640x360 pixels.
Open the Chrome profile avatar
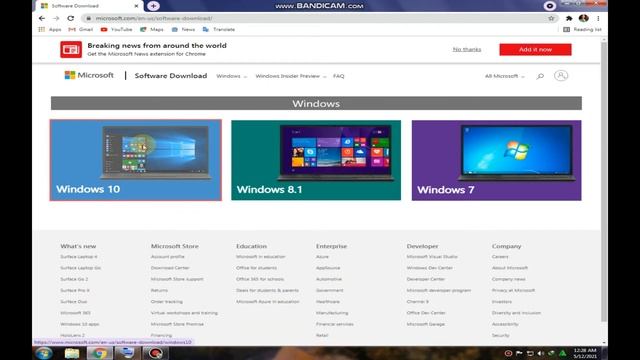pos(584,18)
